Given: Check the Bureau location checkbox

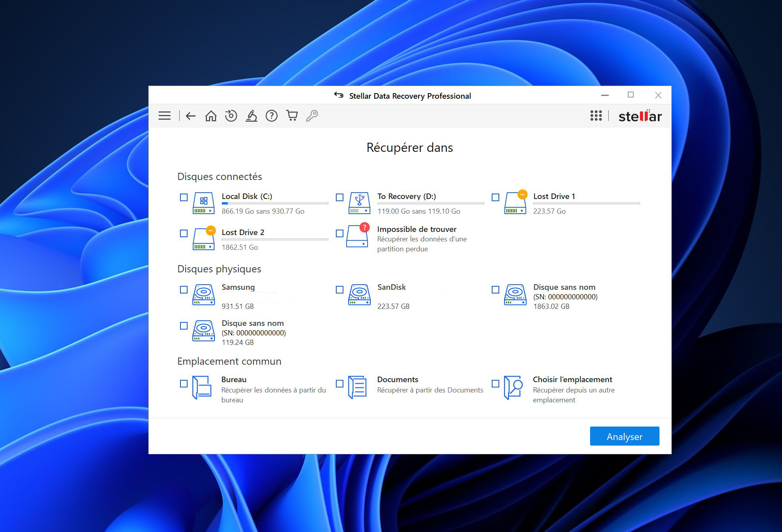Looking at the screenshot, I should [x=184, y=384].
